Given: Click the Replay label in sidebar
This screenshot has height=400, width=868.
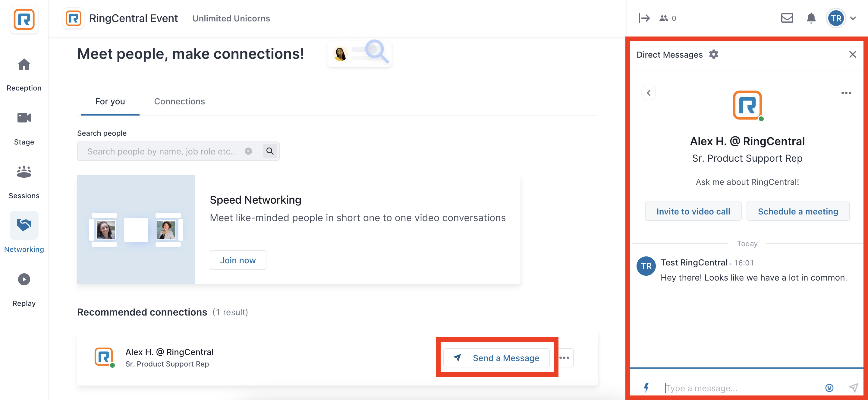Looking at the screenshot, I should (x=24, y=303).
